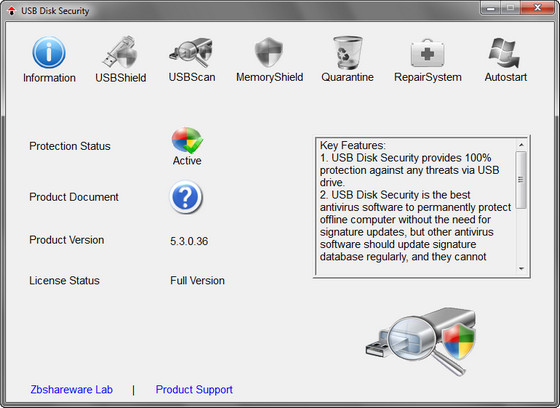Screen dimensions: 560x408
Task: Visit the Zbshareware Lab link
Action: pos(71,389)
